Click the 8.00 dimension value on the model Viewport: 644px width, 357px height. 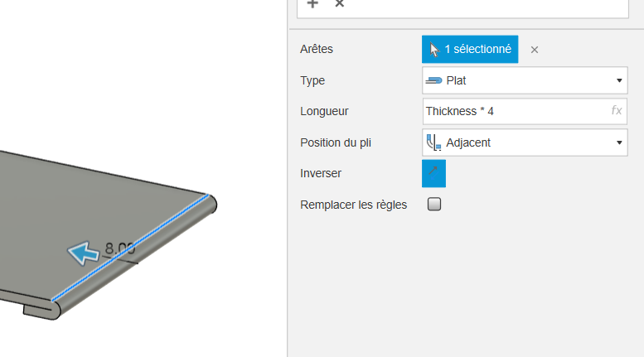tap(119, 248)
